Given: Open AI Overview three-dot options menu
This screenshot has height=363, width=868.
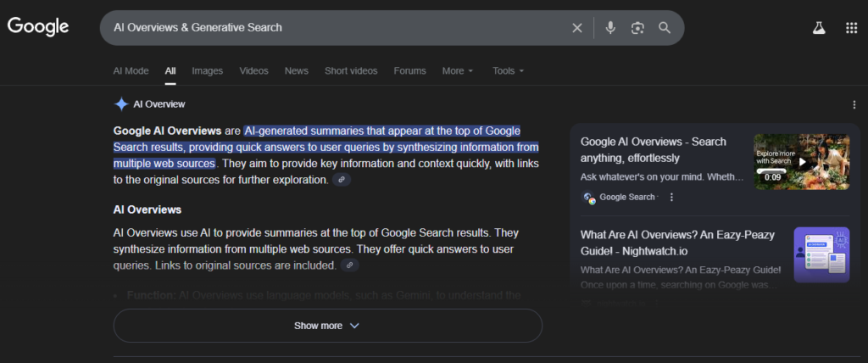Looking at the screenshot, I should (854, 104).
